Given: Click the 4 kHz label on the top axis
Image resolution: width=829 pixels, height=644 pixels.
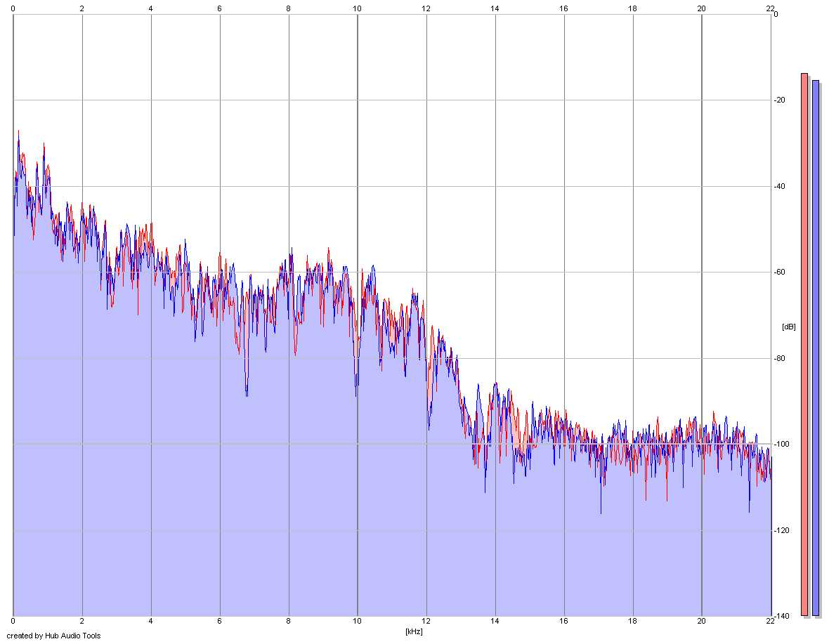Looking at the screenshot, I should tap(150, 8).
